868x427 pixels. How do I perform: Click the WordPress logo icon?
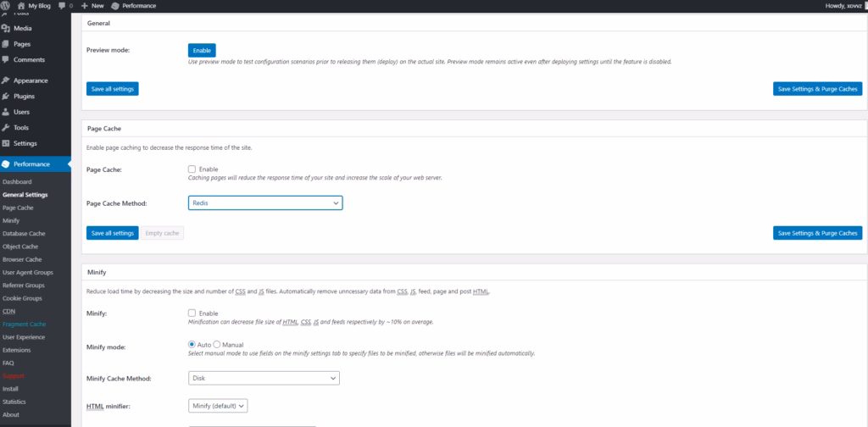click(x=5, y=6)
